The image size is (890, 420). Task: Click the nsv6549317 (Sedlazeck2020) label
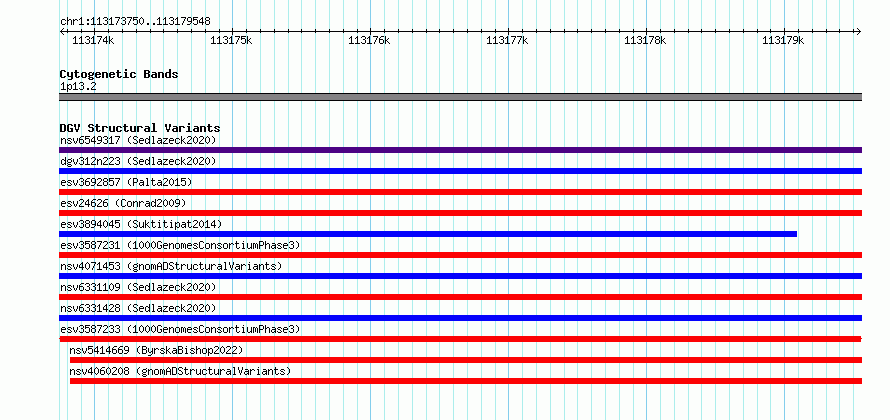(x=138, y=140)
